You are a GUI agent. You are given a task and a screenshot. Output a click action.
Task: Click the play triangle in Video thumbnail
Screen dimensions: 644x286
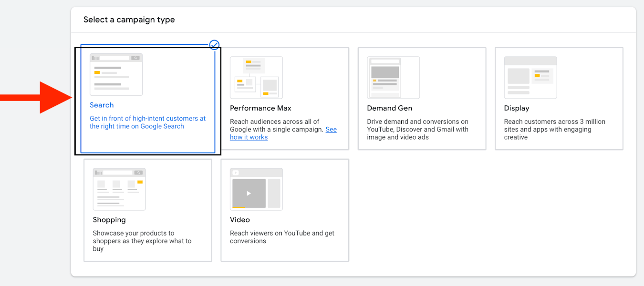249,194
